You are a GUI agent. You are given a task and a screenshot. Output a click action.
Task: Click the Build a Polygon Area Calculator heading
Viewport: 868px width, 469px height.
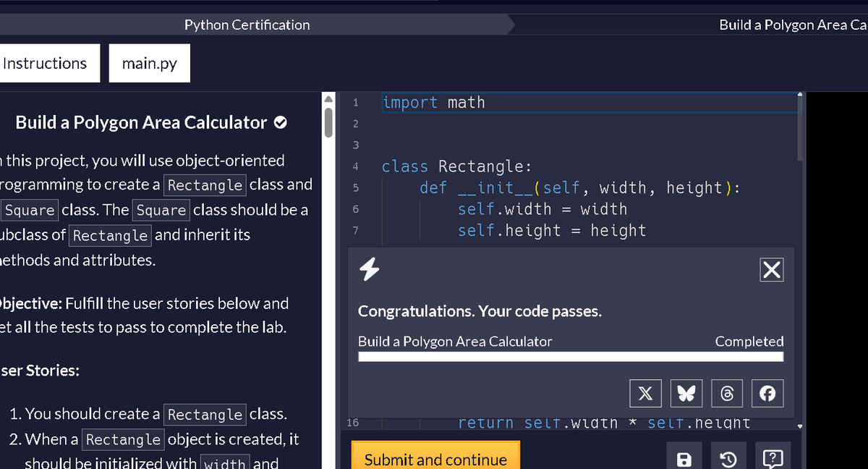pyautogui.click(x=142, y=122)
